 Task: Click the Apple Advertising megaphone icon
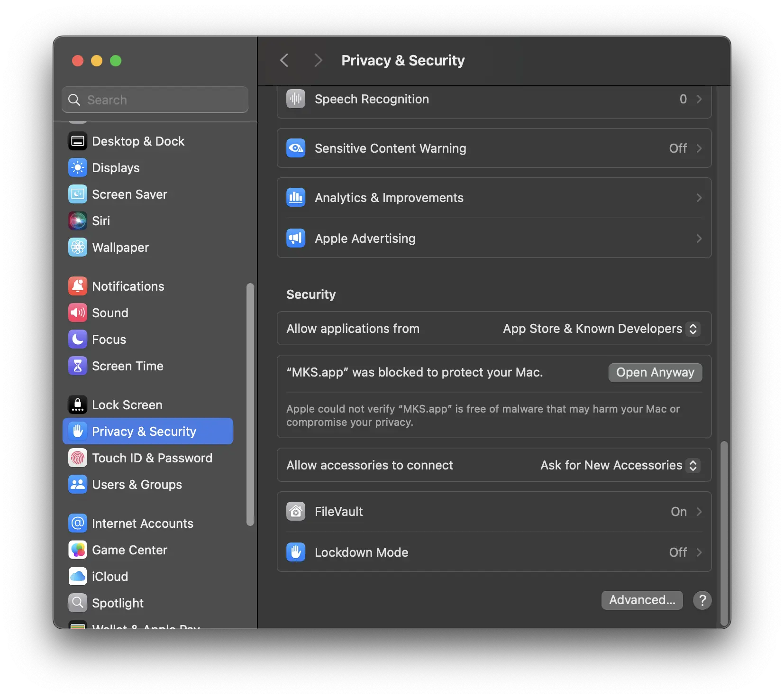pos(296,239)
